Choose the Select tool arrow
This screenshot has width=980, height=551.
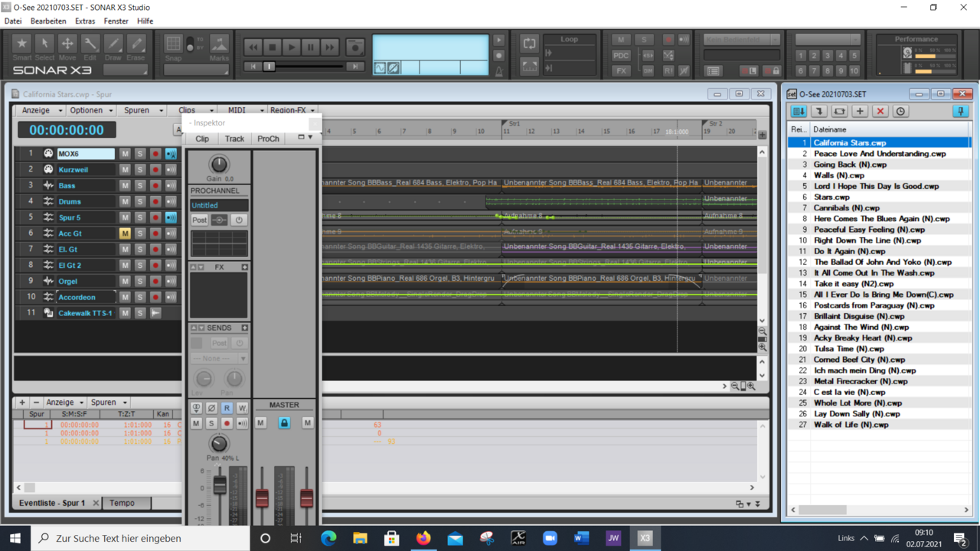(44, 46)
